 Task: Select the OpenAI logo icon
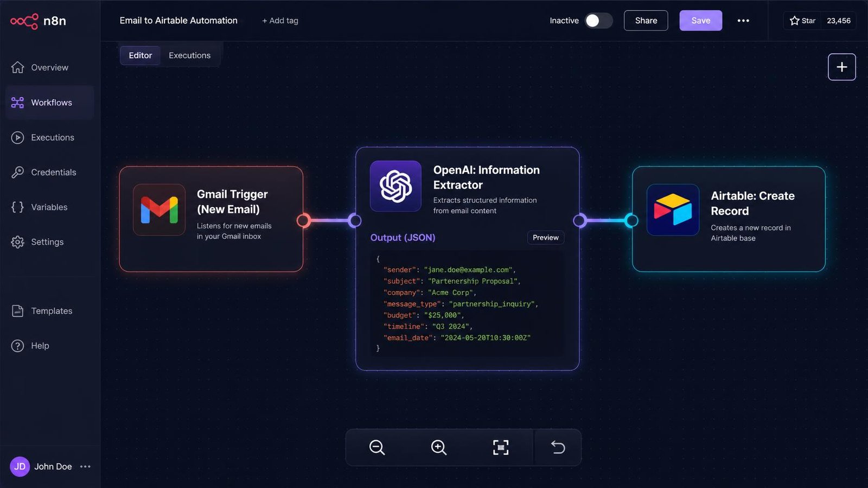pyautogui.click(x=395, y=186)
